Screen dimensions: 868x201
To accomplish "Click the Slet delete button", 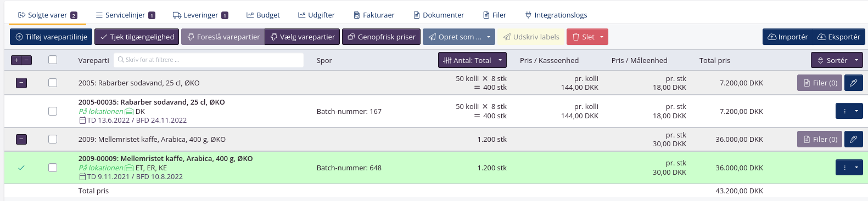I will 583,37.
